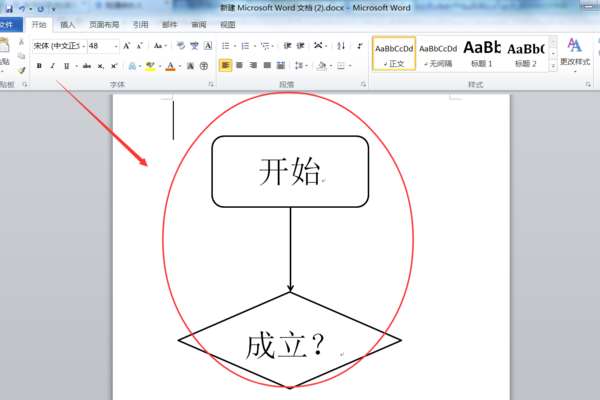Apply subscript formatting
This screenshot has height=400, width=600.
coord(100,66)
